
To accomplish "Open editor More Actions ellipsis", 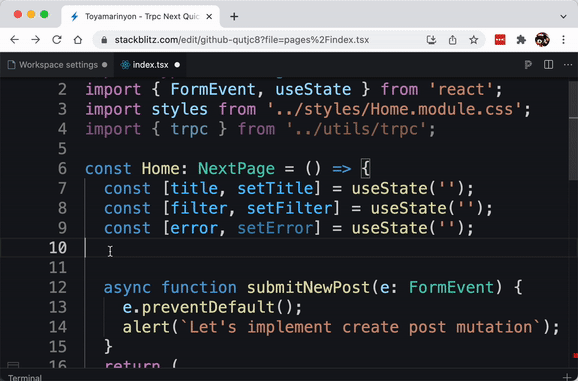I will pos(568,65).
